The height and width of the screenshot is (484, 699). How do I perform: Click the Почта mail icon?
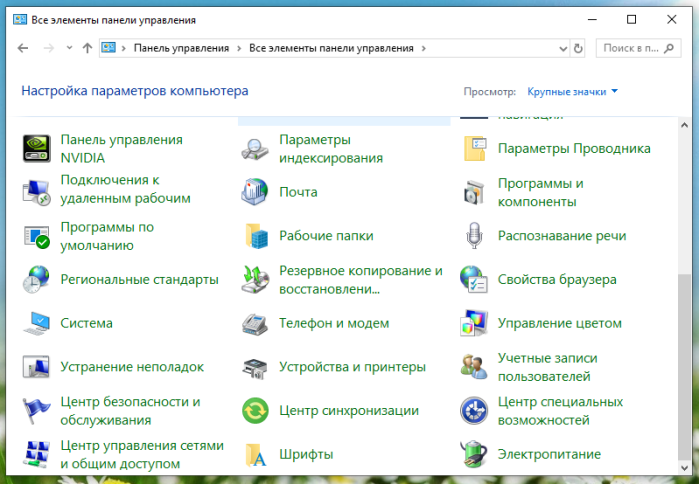(255, 192)
